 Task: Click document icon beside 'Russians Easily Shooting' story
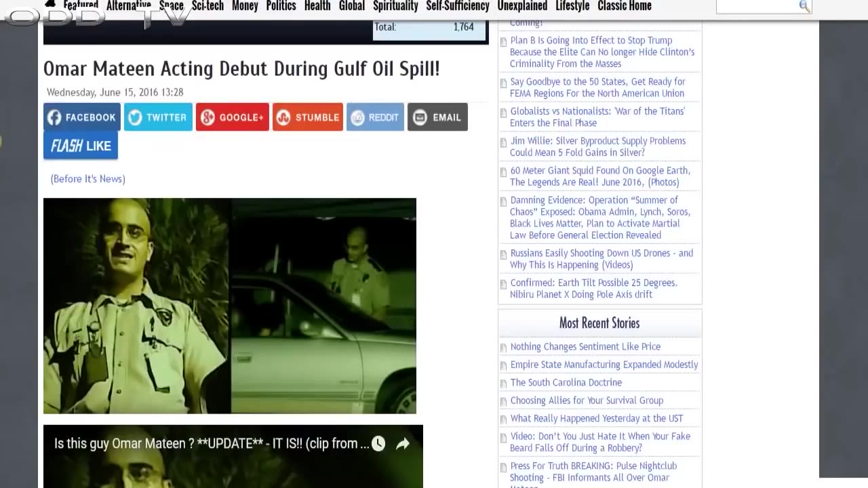pos(503,255)
